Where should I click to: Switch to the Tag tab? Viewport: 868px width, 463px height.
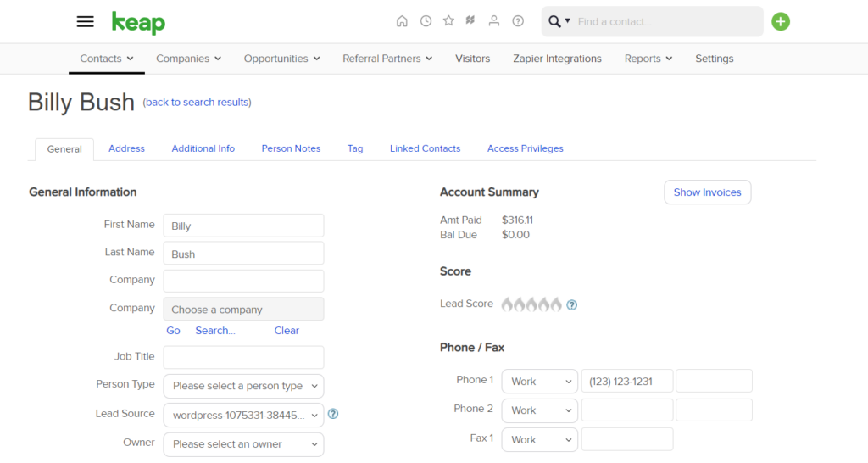[x=355, y=148]
